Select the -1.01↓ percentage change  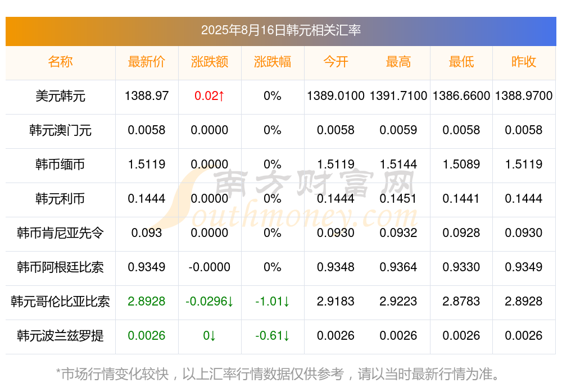[x=273, y=302]
